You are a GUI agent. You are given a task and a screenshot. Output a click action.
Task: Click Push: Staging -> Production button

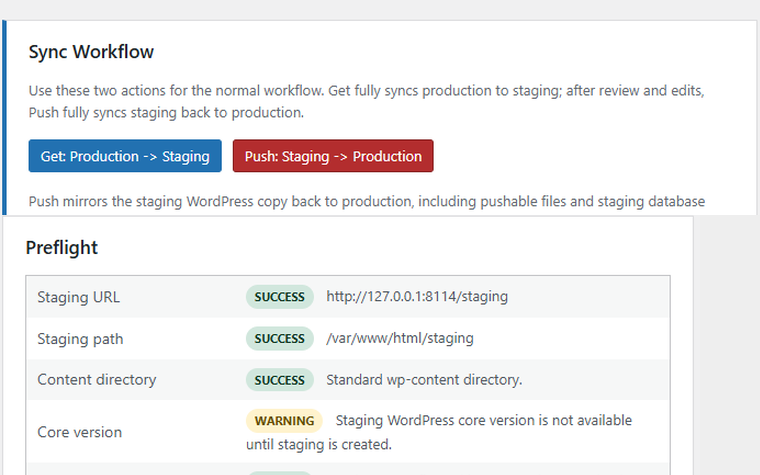333,156
